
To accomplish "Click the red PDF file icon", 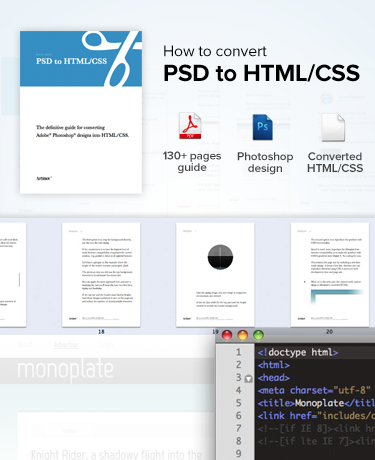I will pyautogui.click(x=190, y=126).
